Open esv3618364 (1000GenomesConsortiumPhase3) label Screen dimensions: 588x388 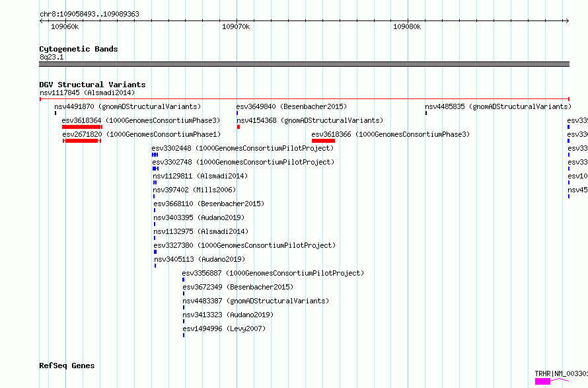(x=141, y=120)
